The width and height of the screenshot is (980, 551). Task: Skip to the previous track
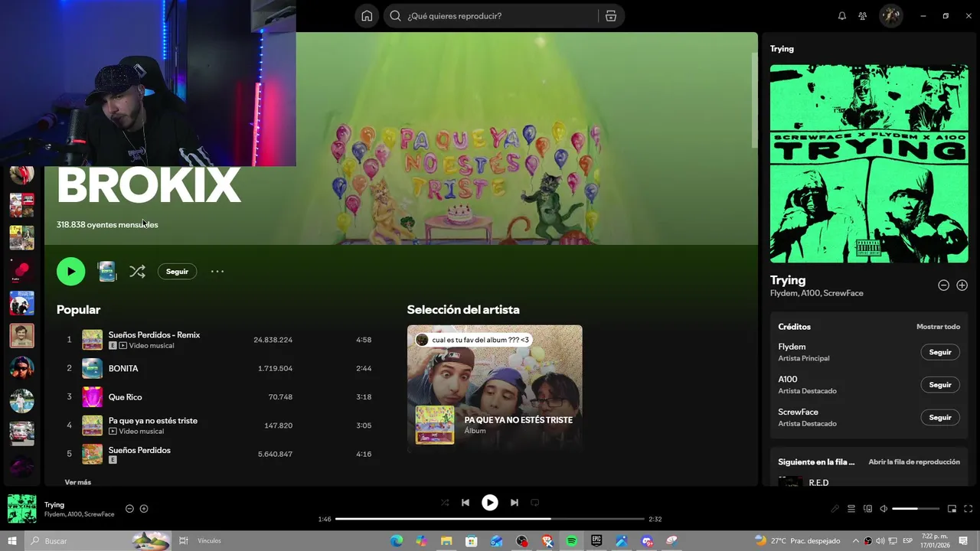(465, 503)
